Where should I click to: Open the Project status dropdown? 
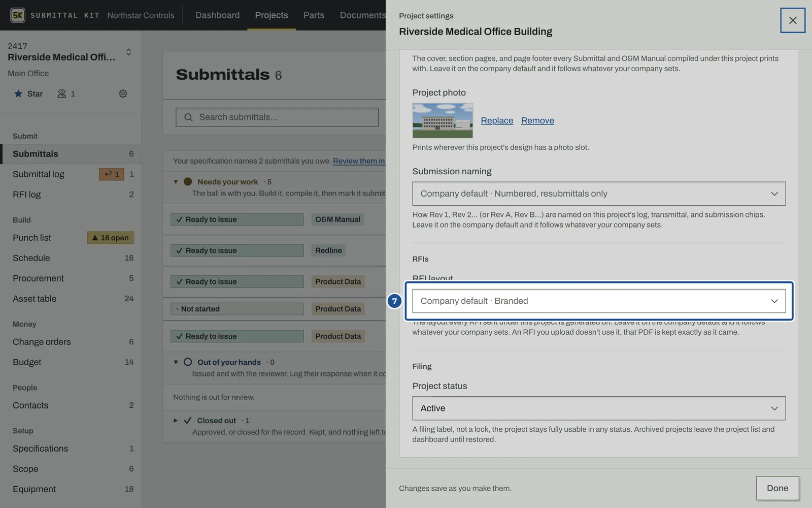point(599,408)
